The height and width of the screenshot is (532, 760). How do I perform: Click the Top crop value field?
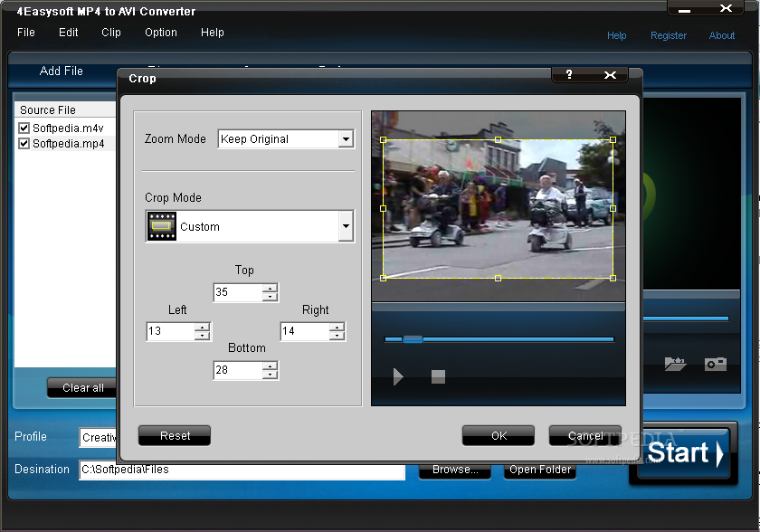[238, 292]
